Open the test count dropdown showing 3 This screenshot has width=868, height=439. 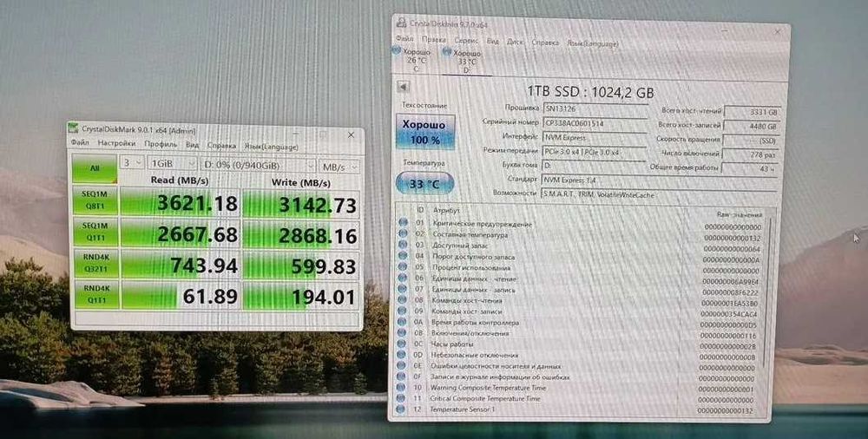point(132,165)
